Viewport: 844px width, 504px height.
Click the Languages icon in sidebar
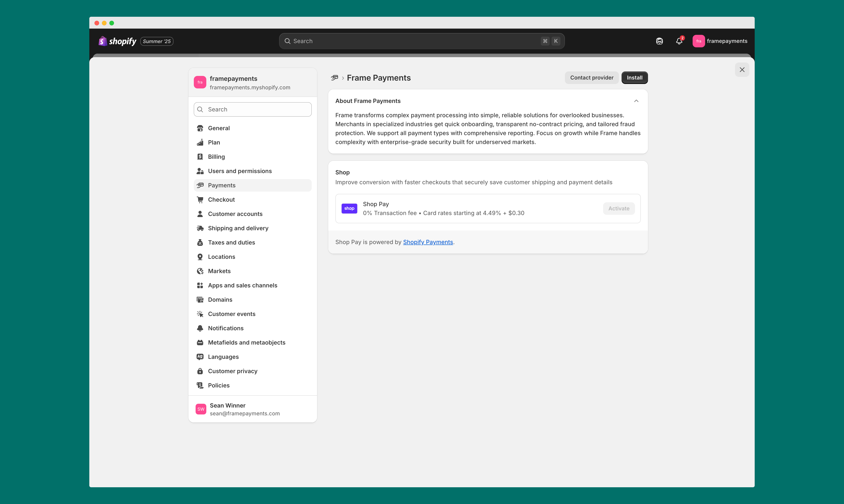200,357
